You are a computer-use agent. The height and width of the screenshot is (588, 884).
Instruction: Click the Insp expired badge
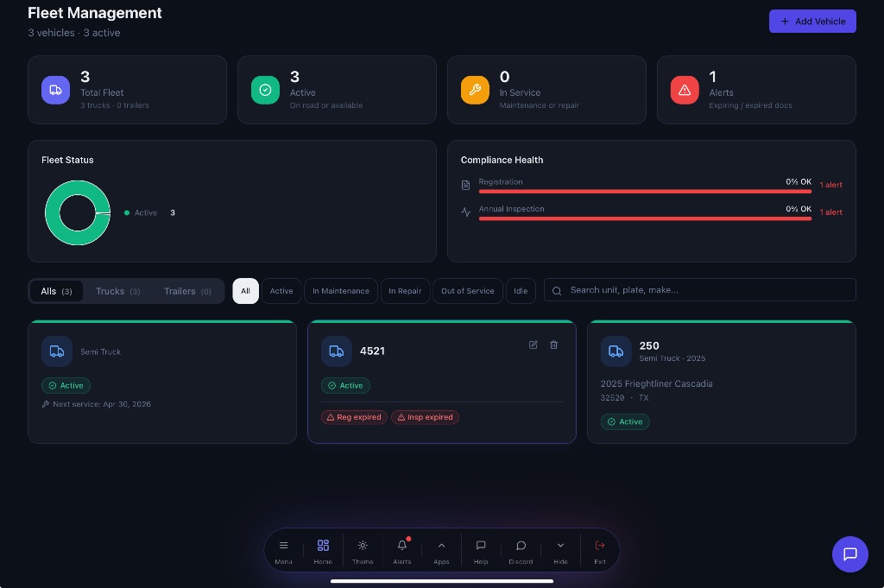pos(425,417)
